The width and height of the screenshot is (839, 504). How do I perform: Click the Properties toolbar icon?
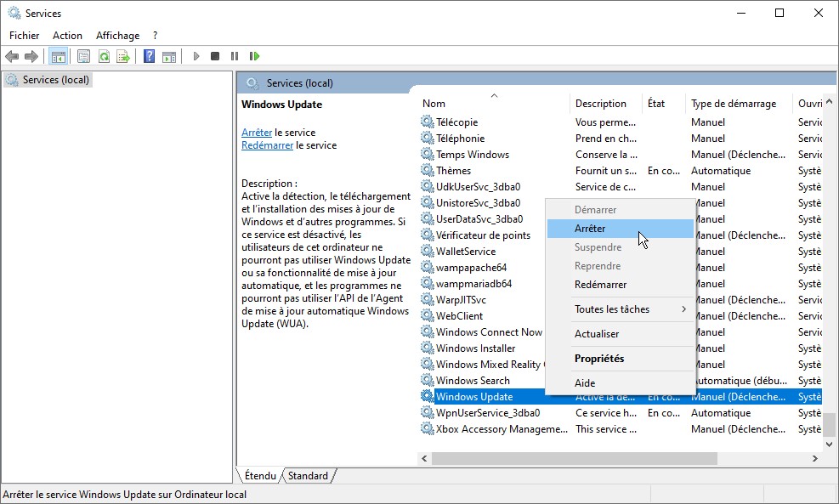(x=83, y=57)
